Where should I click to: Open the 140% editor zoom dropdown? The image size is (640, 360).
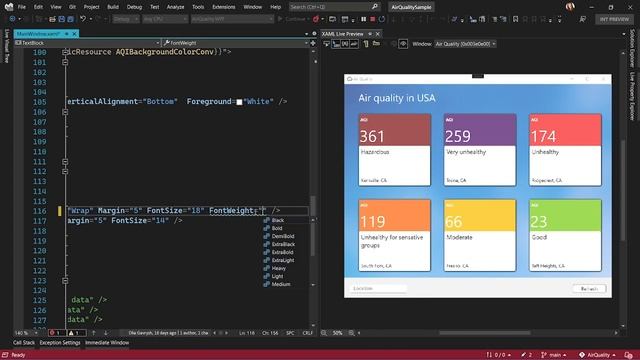(26, 333)
